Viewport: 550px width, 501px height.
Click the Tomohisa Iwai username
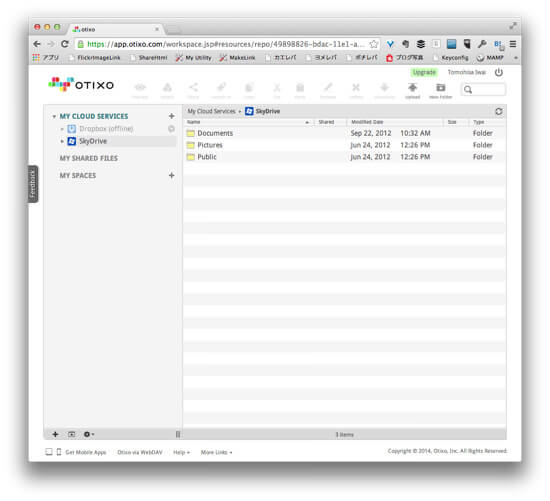[467, 72]
